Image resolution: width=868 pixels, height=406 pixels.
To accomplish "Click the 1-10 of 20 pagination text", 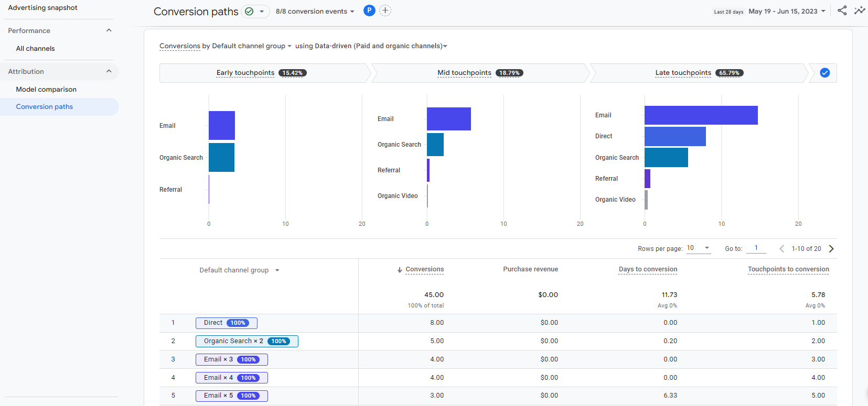I will pyautogui.click(x=807, y=249).
